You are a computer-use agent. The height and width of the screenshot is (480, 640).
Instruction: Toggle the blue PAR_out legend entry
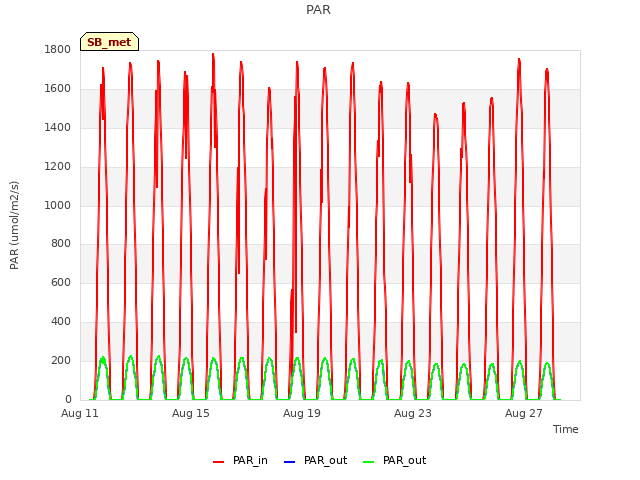point(316,460)
